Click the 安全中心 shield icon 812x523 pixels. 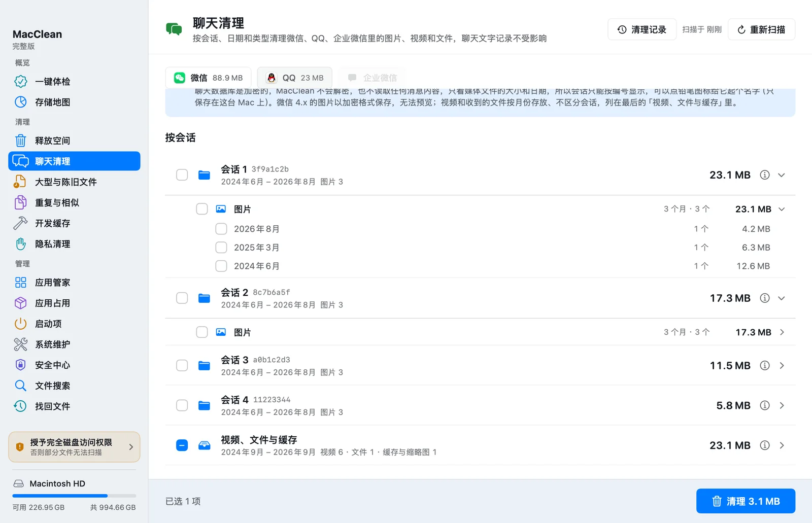(x=21, y=365)
